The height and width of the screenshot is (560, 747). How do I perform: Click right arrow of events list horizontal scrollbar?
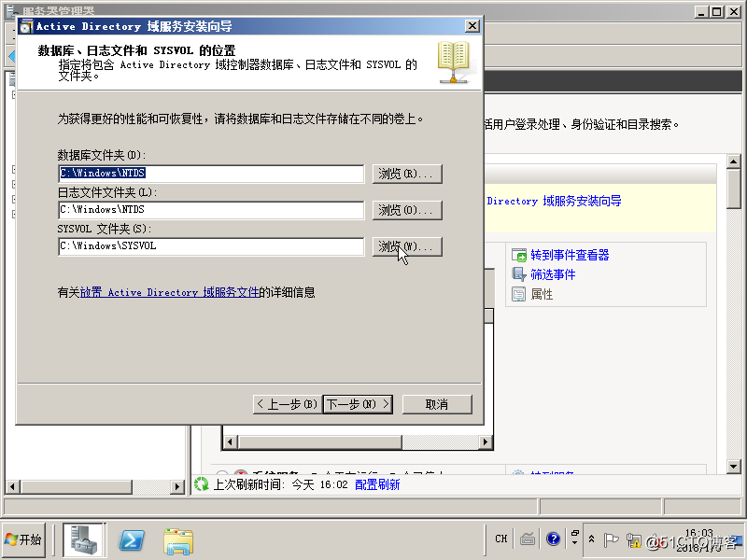tap(486, 441)
